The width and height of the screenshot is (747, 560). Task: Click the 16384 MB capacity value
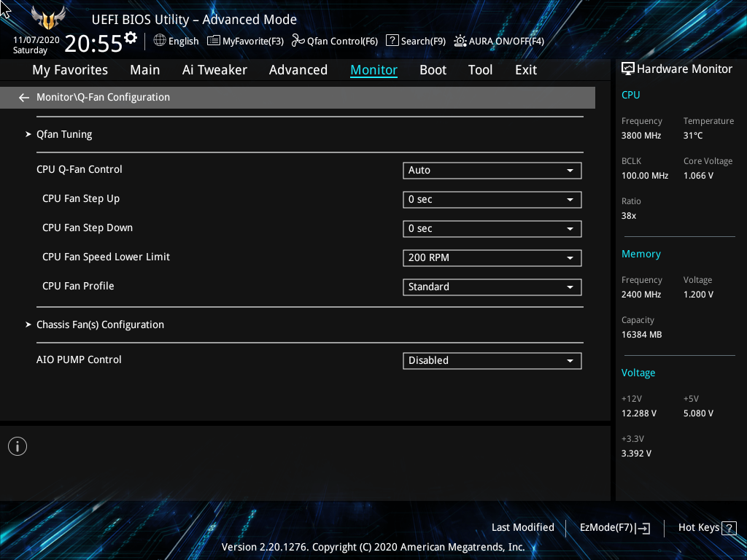[x=642, y=335]
